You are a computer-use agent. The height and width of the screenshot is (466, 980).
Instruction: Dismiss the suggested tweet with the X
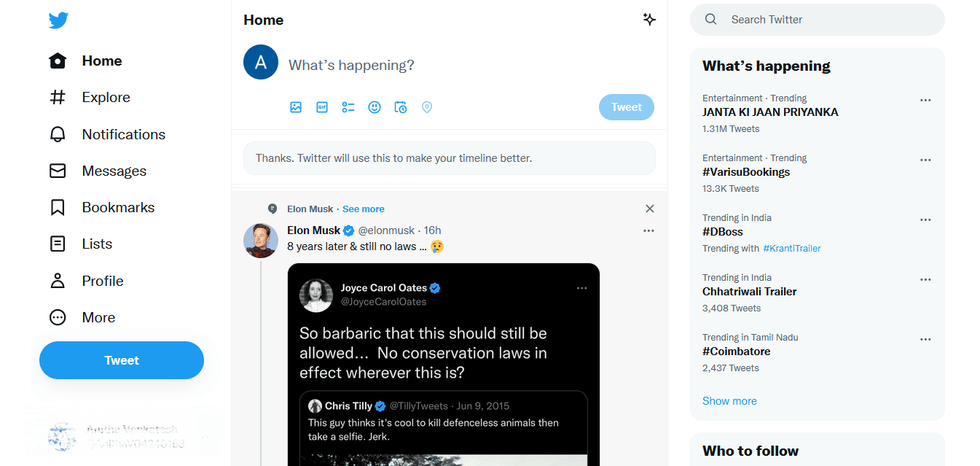(649, 209)
